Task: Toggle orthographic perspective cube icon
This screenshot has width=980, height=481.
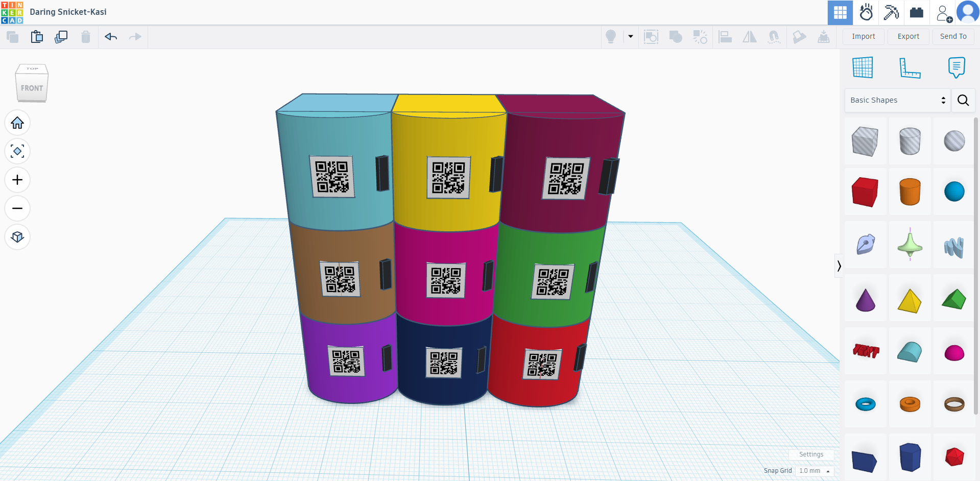Action: coord(17,237)
